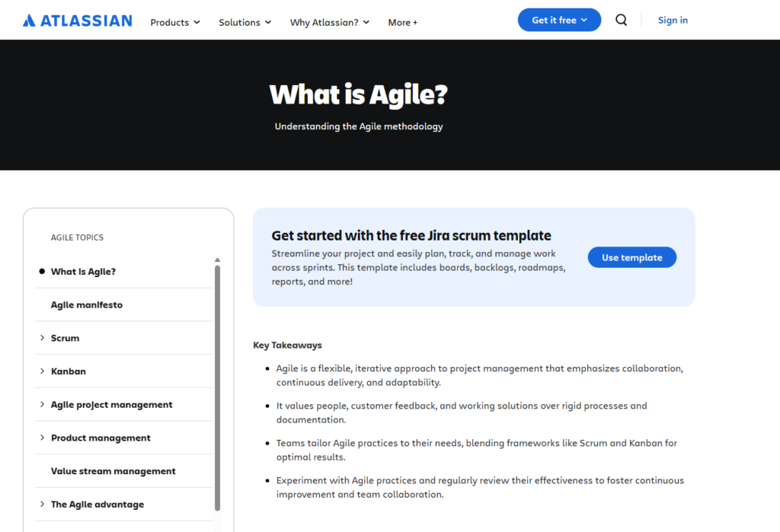Open the Agile manifesto topic
The width and height of the screenshot is (780, 532).
[87, 304]
